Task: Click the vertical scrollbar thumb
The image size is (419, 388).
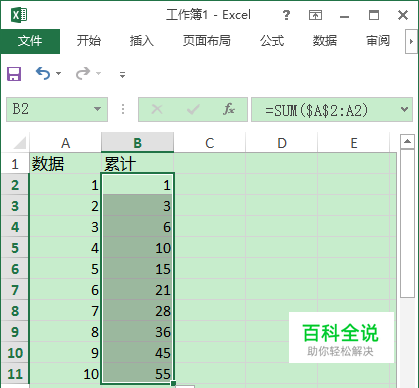Action: pos(407,224)
